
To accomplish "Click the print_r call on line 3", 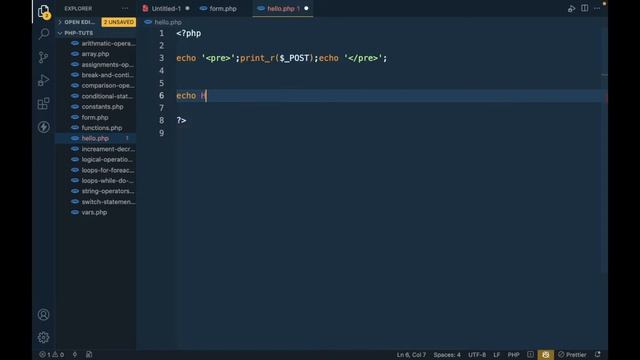I will click(257, 58).
